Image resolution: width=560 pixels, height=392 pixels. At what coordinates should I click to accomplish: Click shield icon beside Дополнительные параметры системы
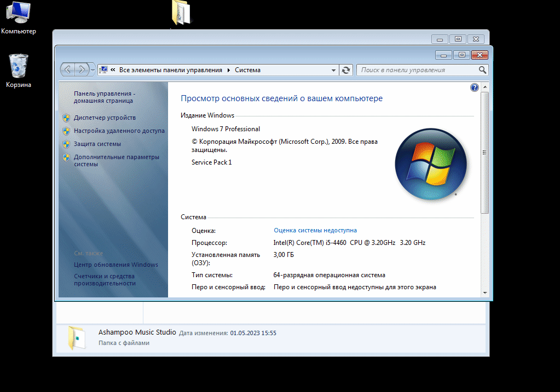66,157
